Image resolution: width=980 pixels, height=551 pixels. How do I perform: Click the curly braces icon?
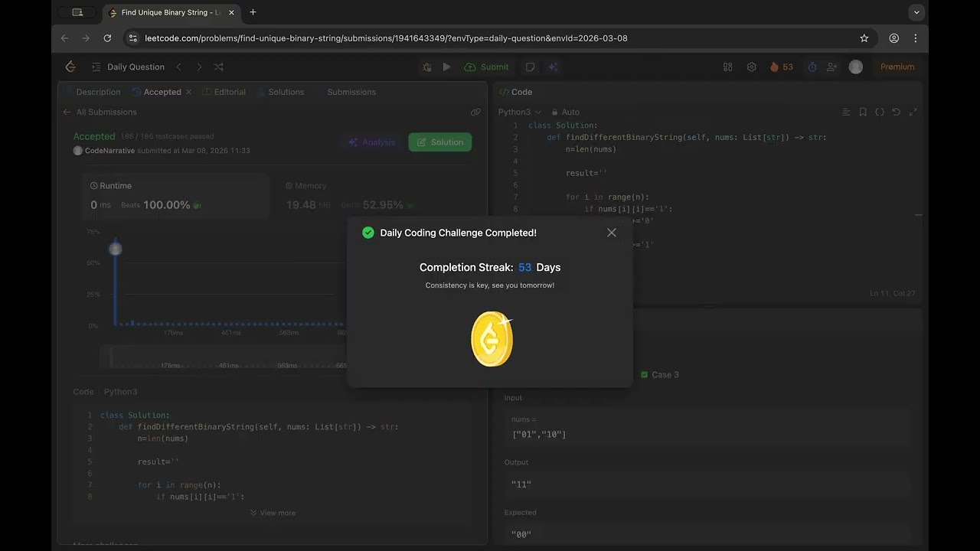[880, 112]
